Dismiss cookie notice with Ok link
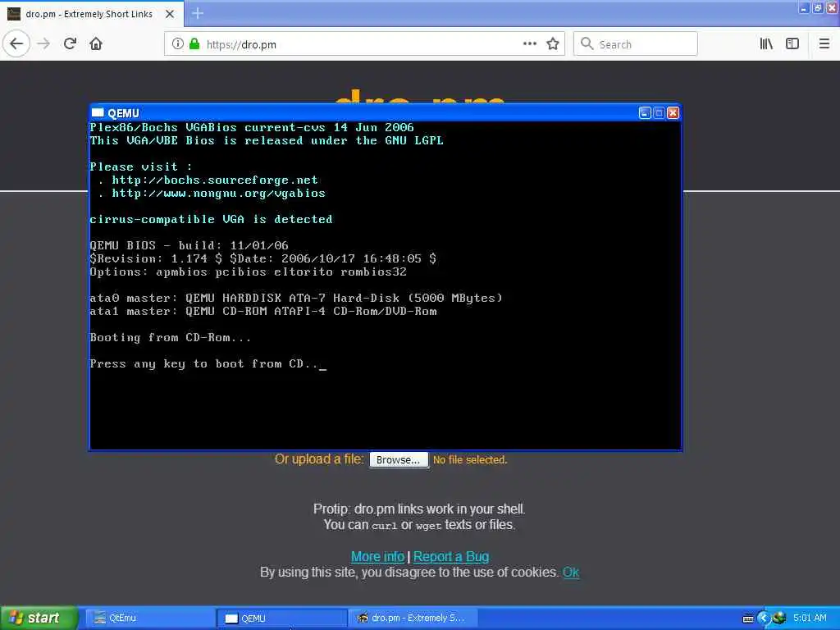840x630 pixels. click(571, 572)
